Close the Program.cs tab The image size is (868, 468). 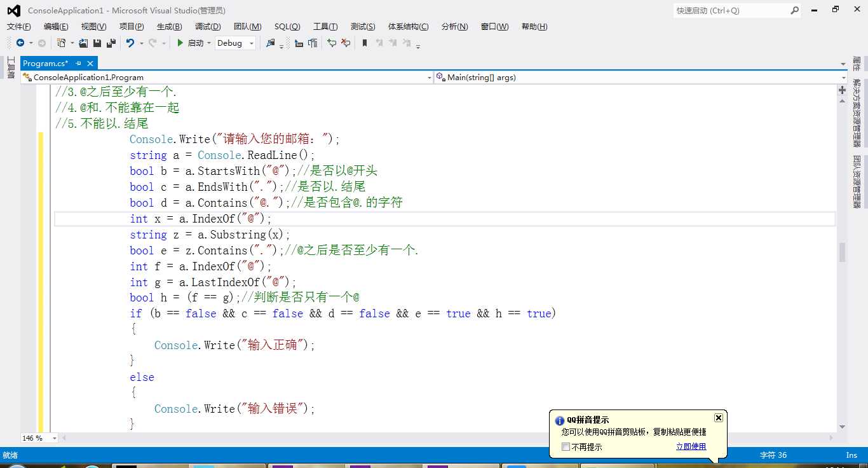pyautogui.click(x=90, y=64)
